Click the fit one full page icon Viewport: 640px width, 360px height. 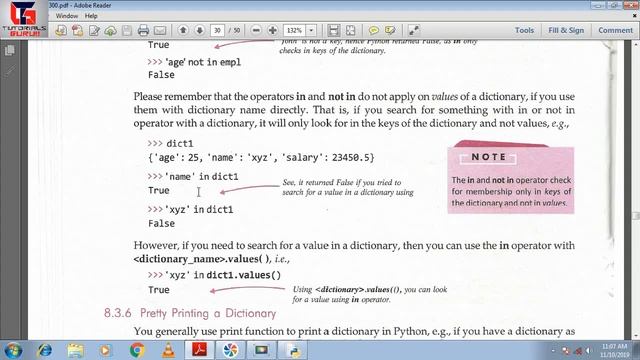351,30
